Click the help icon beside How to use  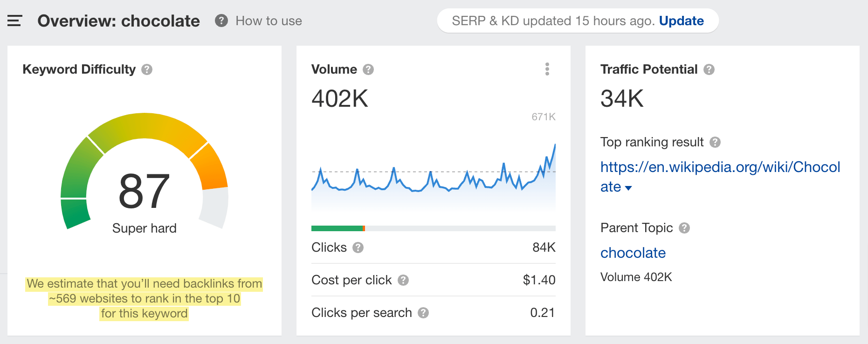221,21
